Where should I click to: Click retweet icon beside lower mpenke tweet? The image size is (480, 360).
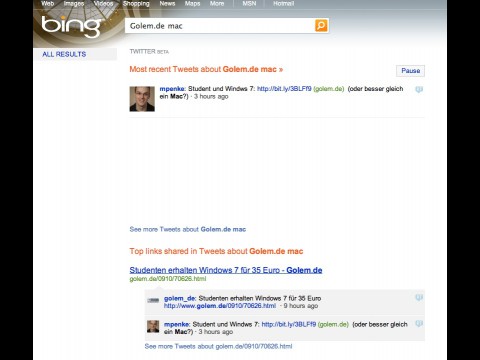pos(419,323)
